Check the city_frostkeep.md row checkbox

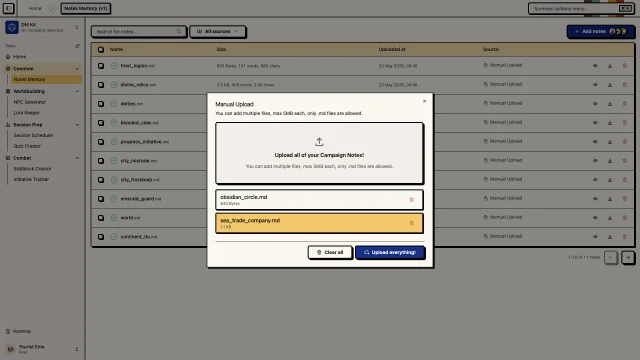coord(101,180)
